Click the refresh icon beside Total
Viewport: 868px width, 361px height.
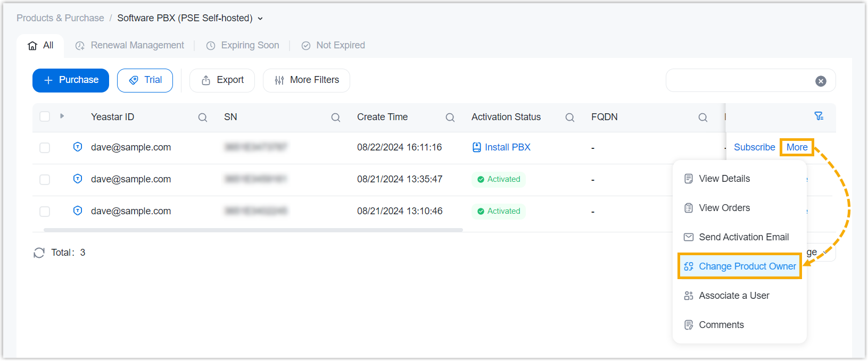click(x=39, y=253)
